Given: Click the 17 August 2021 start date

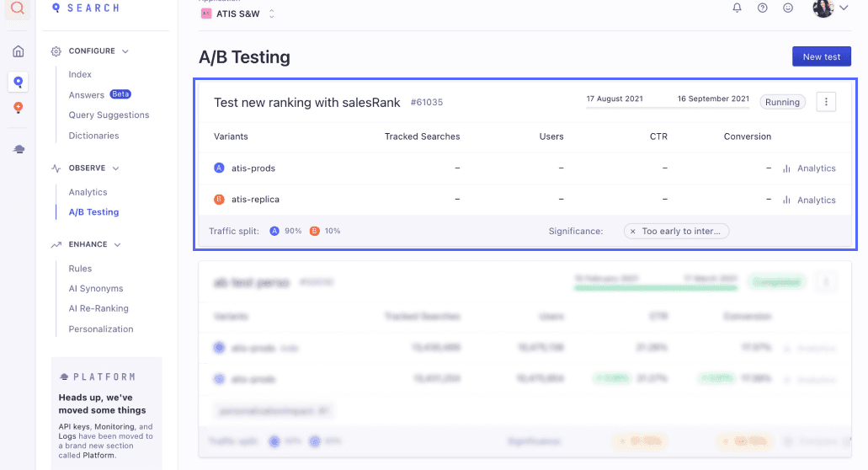Looking at the screenshot, I should click(615, 99).
